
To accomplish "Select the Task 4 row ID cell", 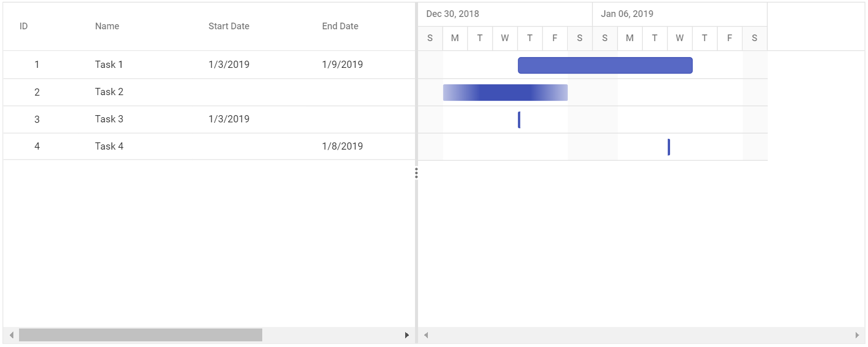I will point(37,147).
